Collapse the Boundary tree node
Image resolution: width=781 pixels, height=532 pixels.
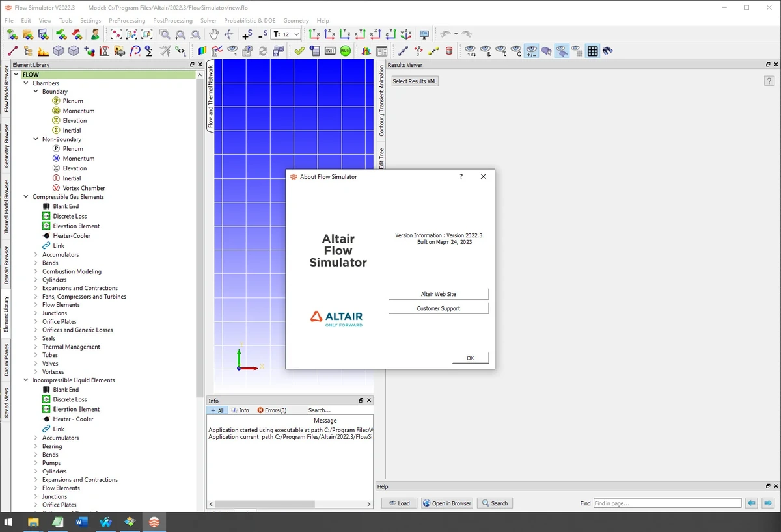[x=36, y=92]
